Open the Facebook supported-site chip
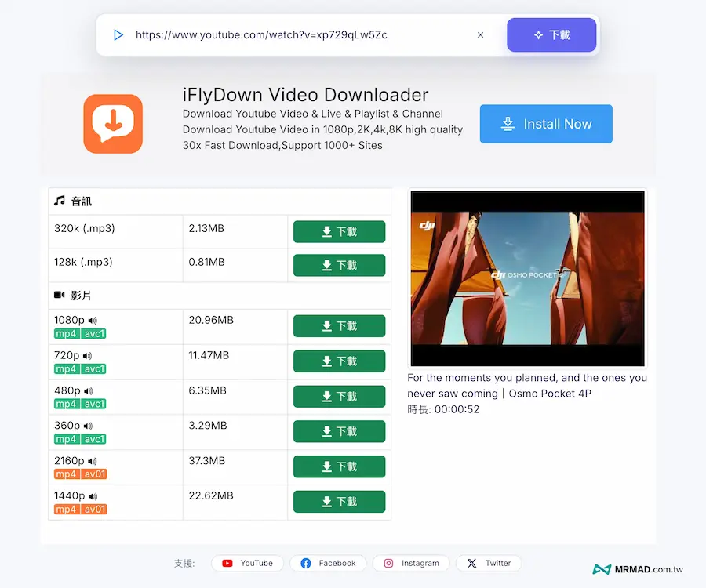The width and height of the screenshot is (706, 588). [x=328, y=563]
